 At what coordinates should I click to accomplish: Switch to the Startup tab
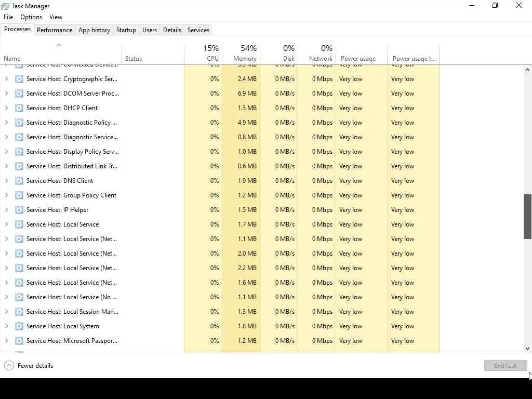click(x=126, y=30)
